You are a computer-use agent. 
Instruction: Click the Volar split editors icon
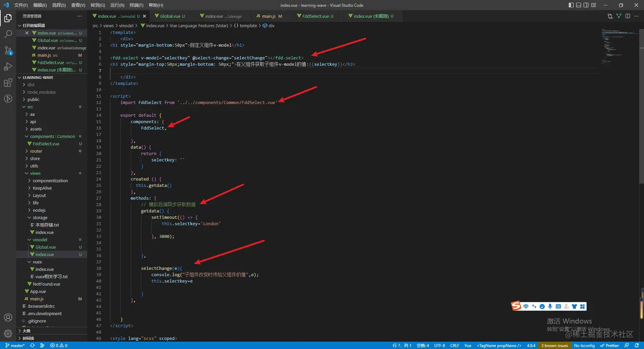tap(619, 16)
